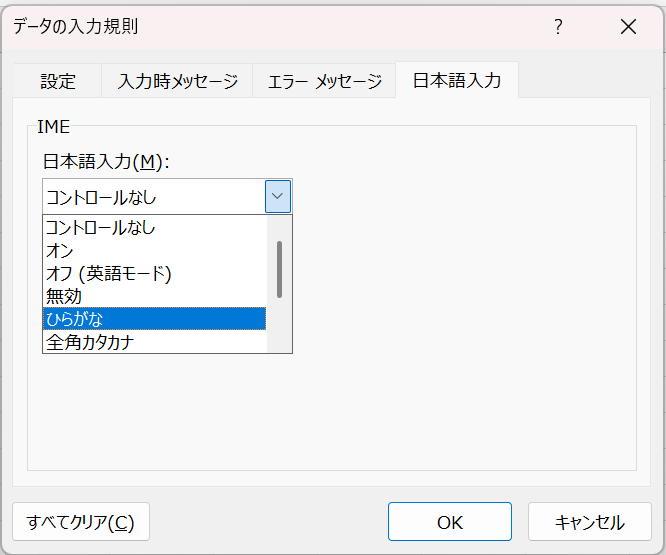Collapse the dropdown using the chevron arrow
Image resolution: width=666 pixels, height=555 pixels.
click(278, 196)
